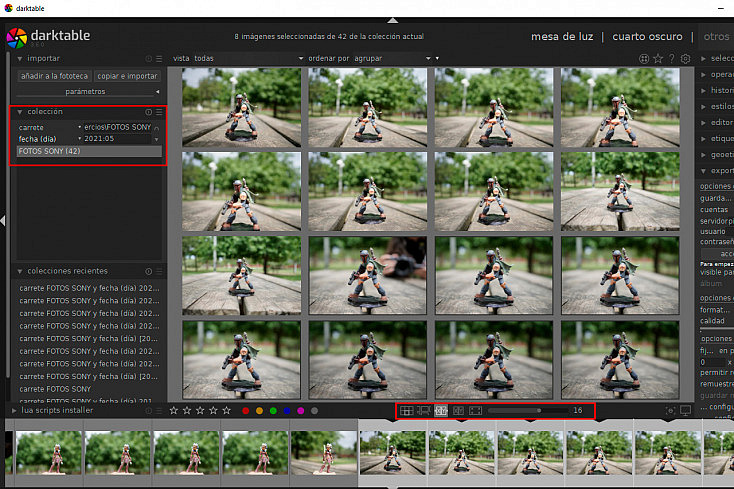The image size is (734, 489).
Task: Collapse colecciones recientes module
Action: 20,271
